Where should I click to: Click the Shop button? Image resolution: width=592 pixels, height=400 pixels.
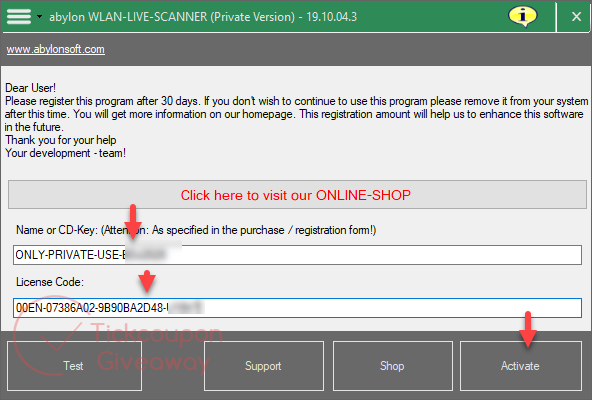[393, 366]
